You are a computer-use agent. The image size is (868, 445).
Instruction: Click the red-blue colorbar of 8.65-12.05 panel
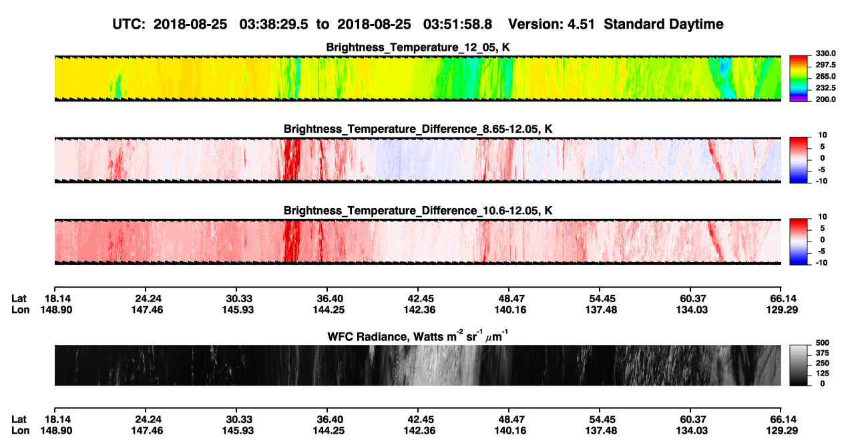pos(799,160)
